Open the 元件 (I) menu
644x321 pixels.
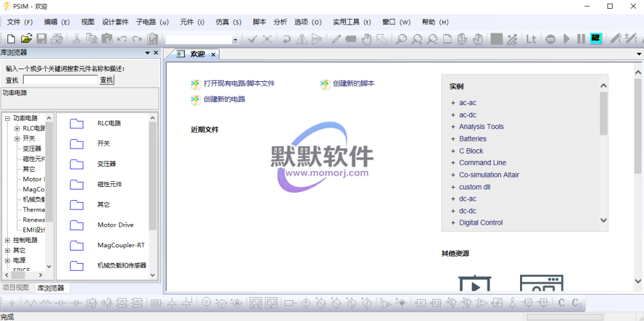[x=192, y=22]
